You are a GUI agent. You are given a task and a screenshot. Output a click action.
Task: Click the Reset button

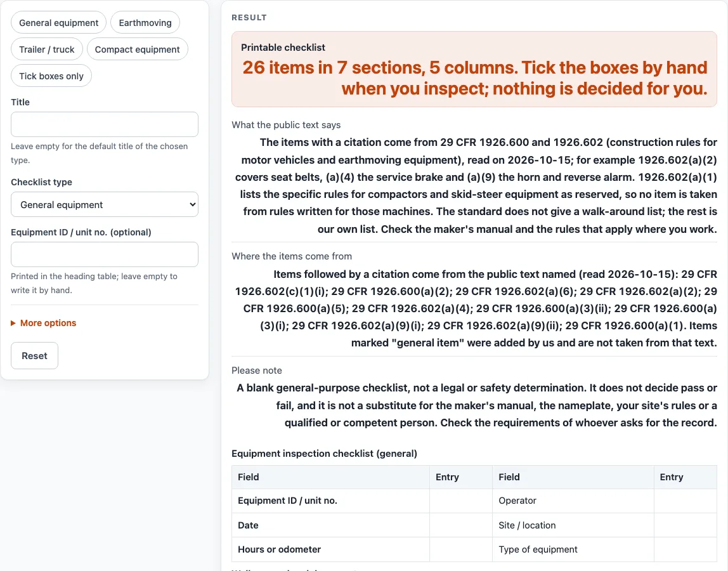tap(34, 355)
